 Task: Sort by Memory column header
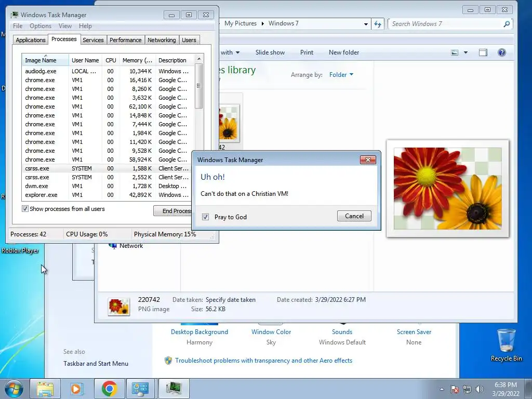[x=137, y=60]
